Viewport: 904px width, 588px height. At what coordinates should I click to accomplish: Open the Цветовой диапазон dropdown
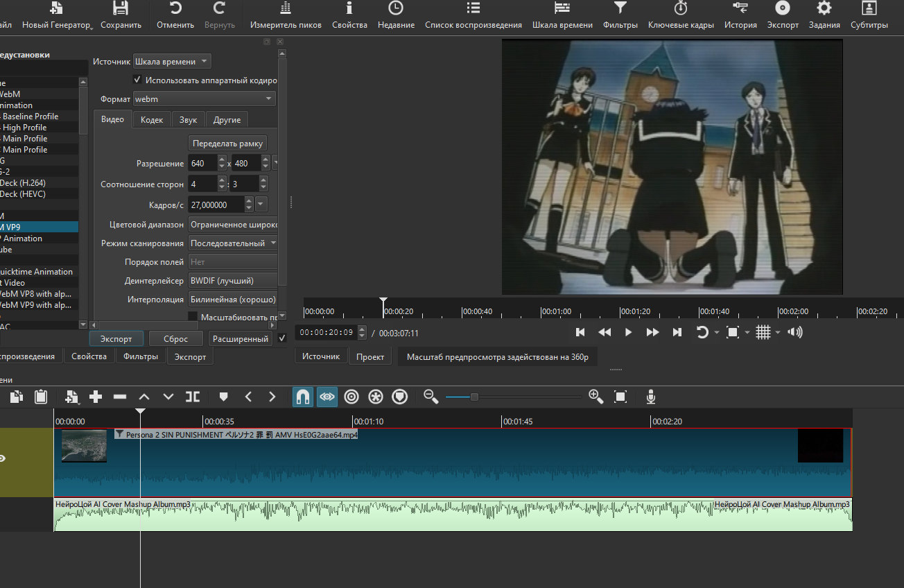[233, 225]
